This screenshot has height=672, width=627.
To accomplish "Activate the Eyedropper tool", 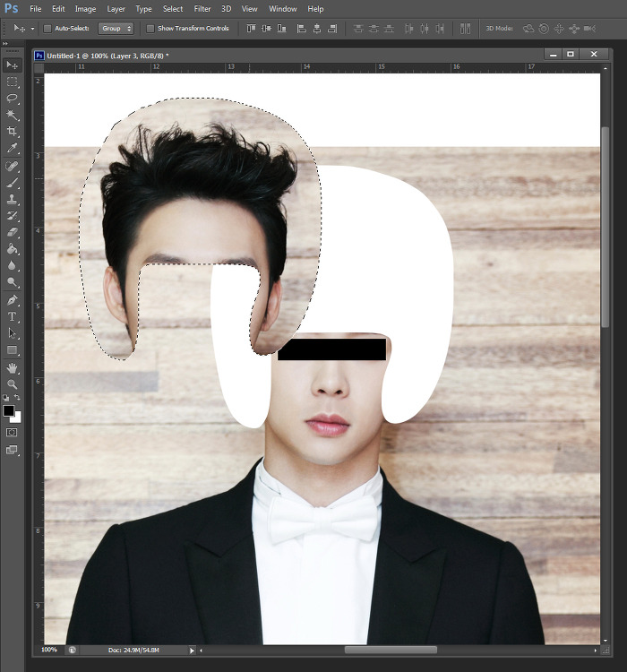I will (13, 149).
